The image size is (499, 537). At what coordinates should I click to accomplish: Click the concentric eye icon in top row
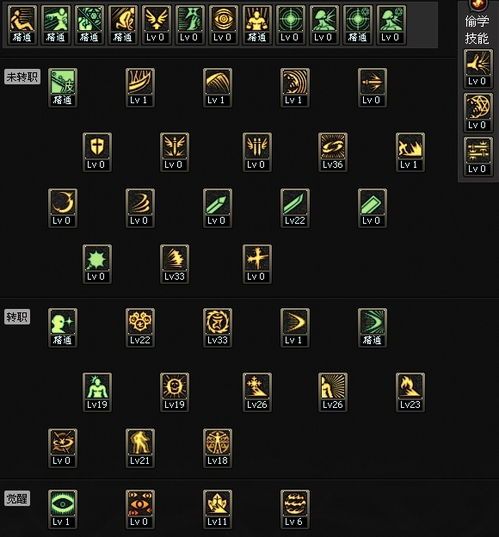tap(223, 25)
